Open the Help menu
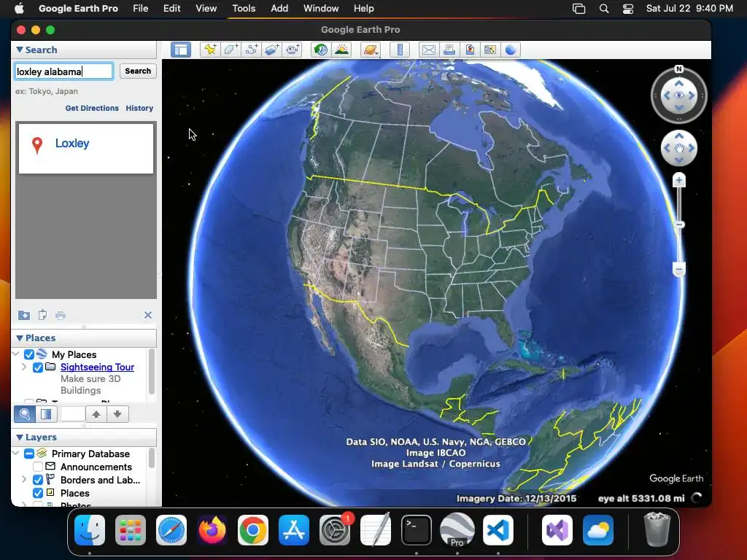 363,8
